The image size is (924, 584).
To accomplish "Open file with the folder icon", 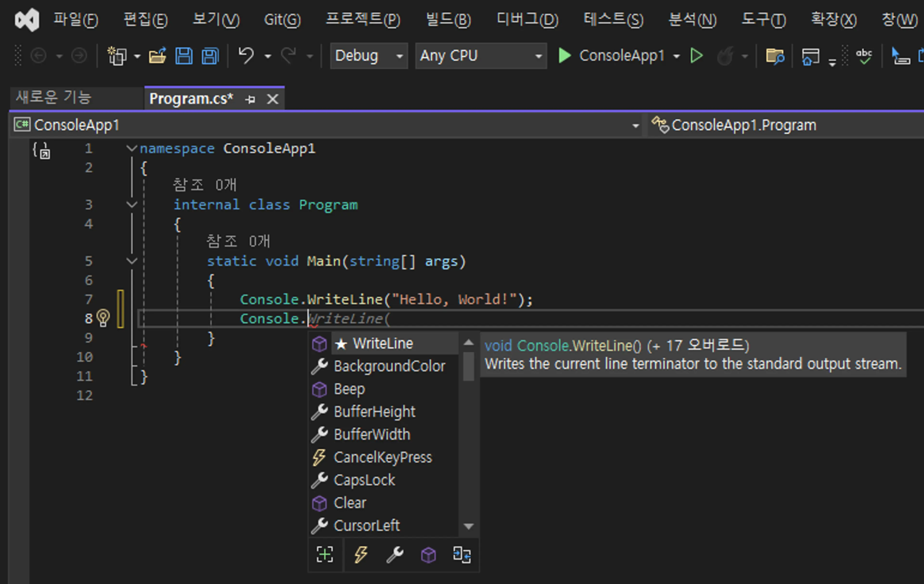I will click(158, 56).
